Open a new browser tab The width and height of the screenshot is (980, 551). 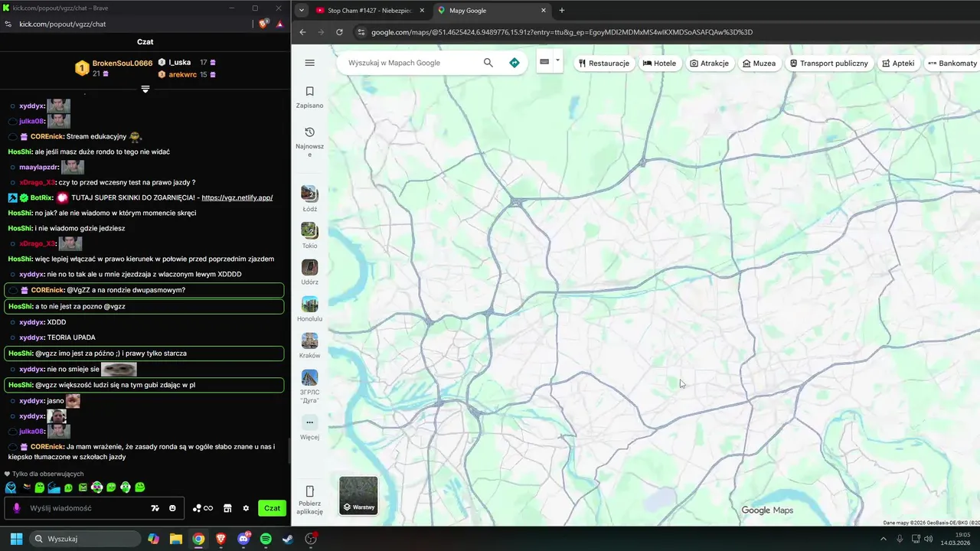coord(562,11)
